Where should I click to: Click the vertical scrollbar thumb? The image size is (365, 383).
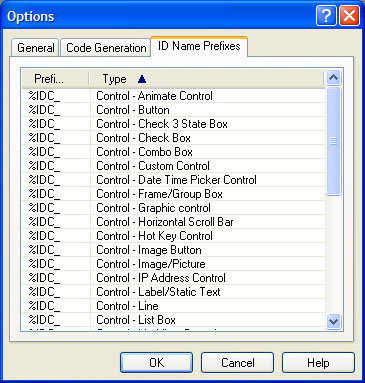pyautogui.click(x=333, y=141)
